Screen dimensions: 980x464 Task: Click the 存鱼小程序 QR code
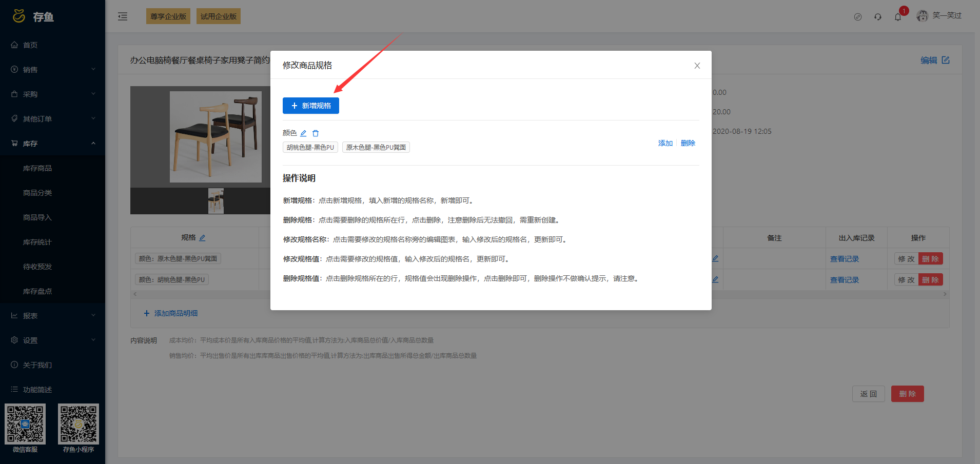point(79,424)
